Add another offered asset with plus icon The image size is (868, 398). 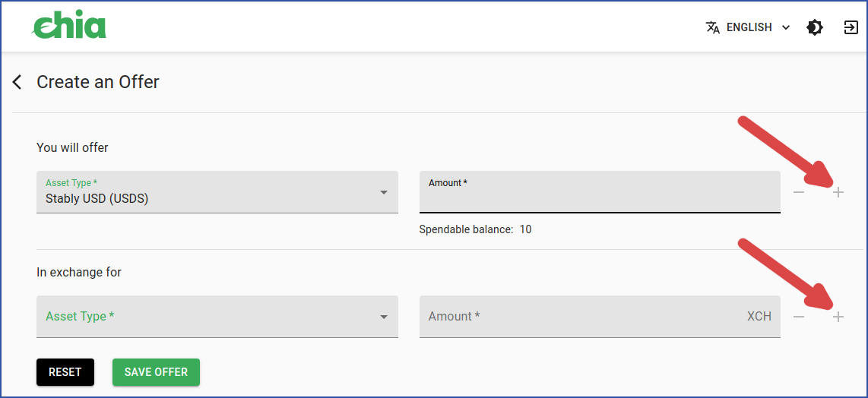pyautogui.click(x=838, y=192)
